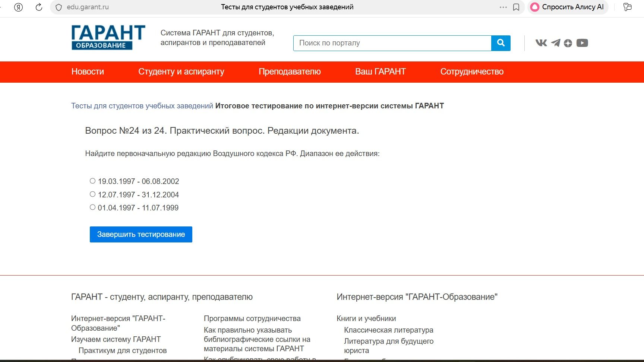Open the VK social page icon
Screen dimensions: 644x362
pyautogui.click(x=541, y=43)
